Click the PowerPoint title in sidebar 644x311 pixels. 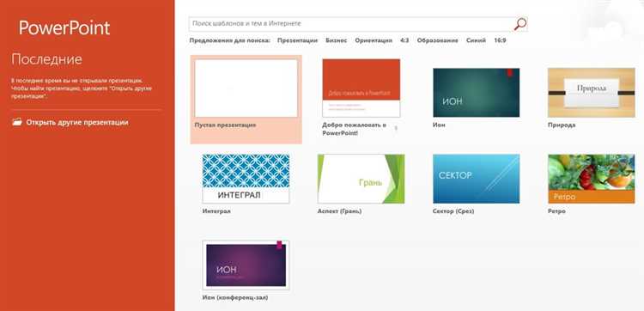(64, 28)
